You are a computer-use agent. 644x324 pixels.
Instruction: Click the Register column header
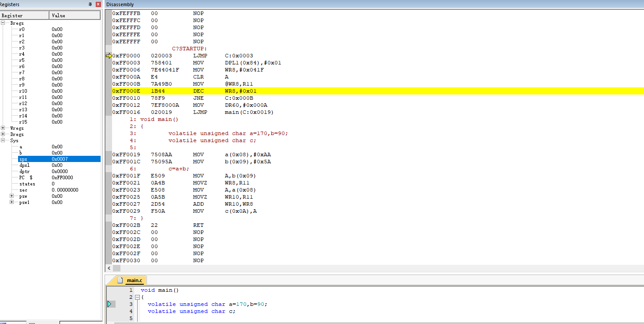click(24, 15)
